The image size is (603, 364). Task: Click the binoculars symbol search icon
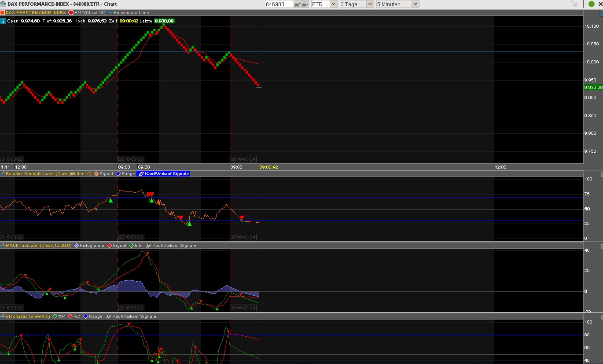point(297,4)
